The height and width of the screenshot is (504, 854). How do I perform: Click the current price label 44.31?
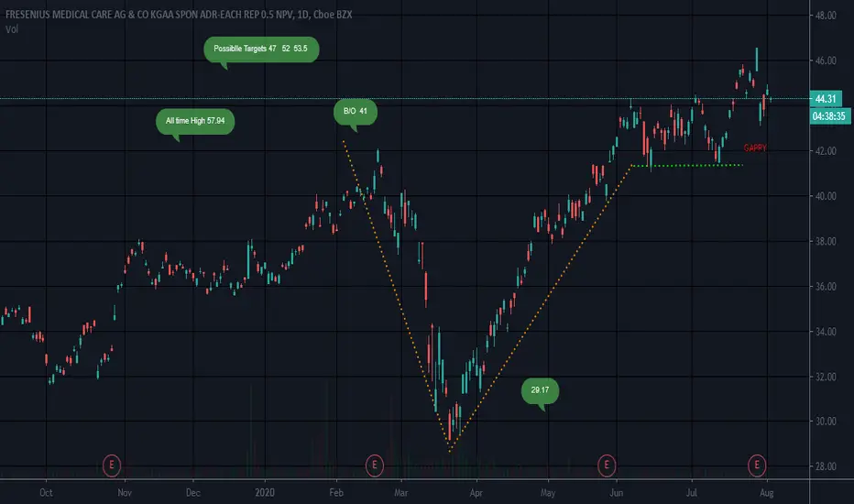(x=826, y=99)
